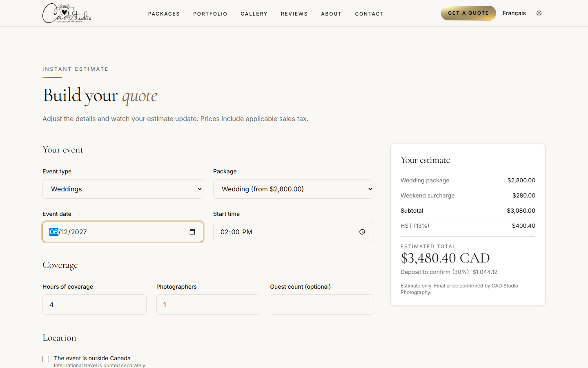Expand the Event type Weddings dropdown
This screenshot has width=588, height=368.
(123, 189)
